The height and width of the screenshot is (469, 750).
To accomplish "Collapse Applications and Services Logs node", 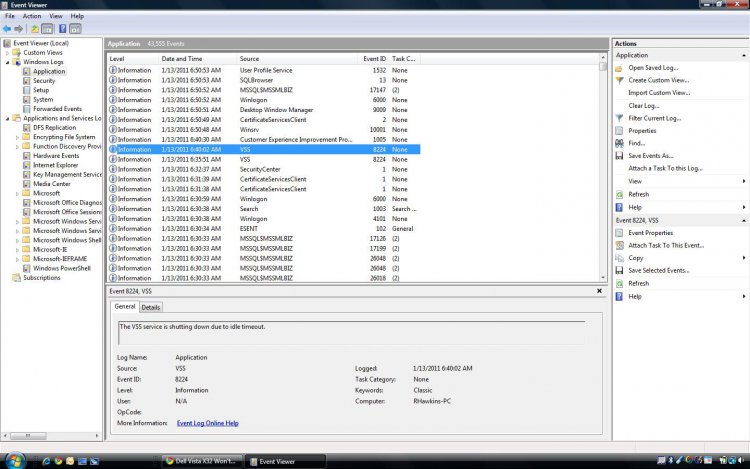I will click(x=8, y=119).
